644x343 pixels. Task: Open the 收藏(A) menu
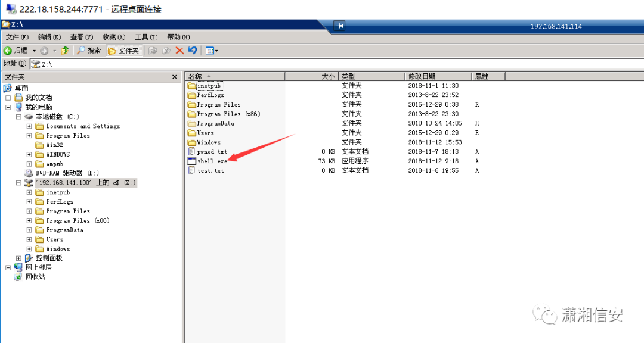(114, 37)
